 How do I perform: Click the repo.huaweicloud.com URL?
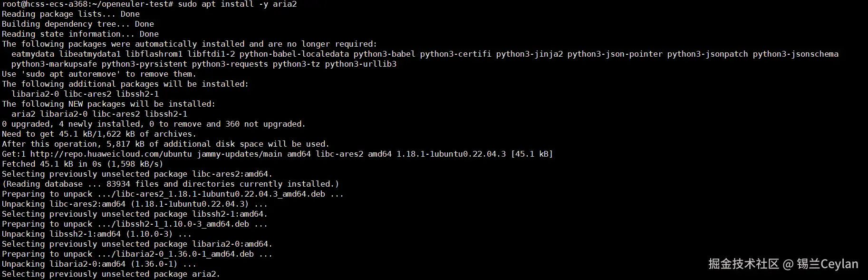111,154
